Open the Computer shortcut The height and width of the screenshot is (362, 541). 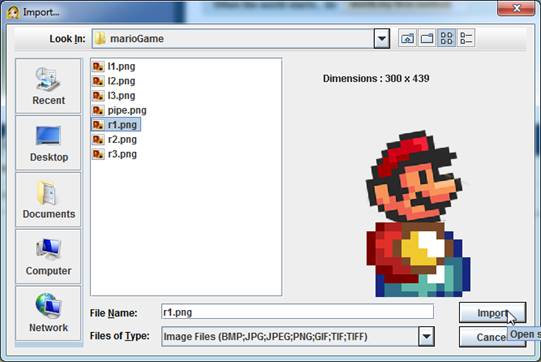(x=48, y=256)
